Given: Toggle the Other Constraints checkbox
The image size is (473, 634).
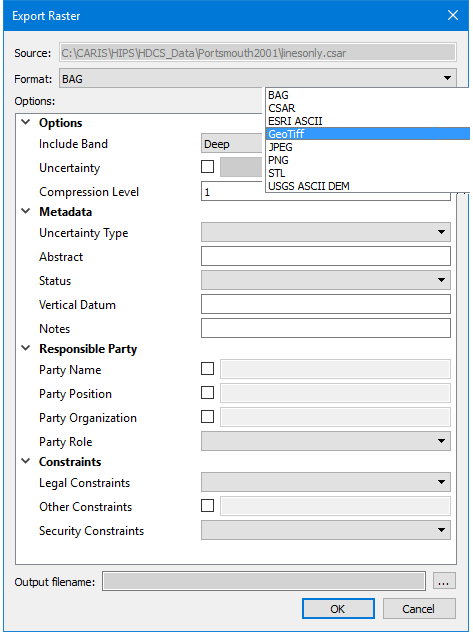Looking at the screenshot, I should (x=207, y=505).
